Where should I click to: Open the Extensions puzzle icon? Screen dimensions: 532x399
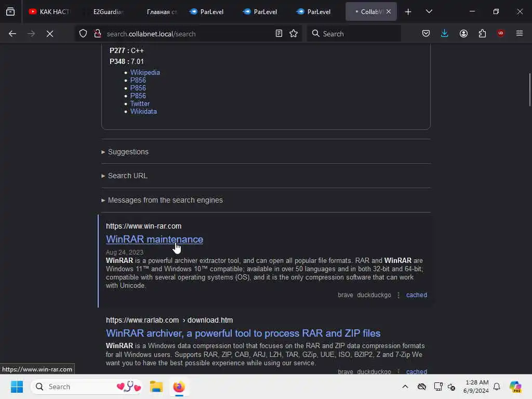coord(483,33)
